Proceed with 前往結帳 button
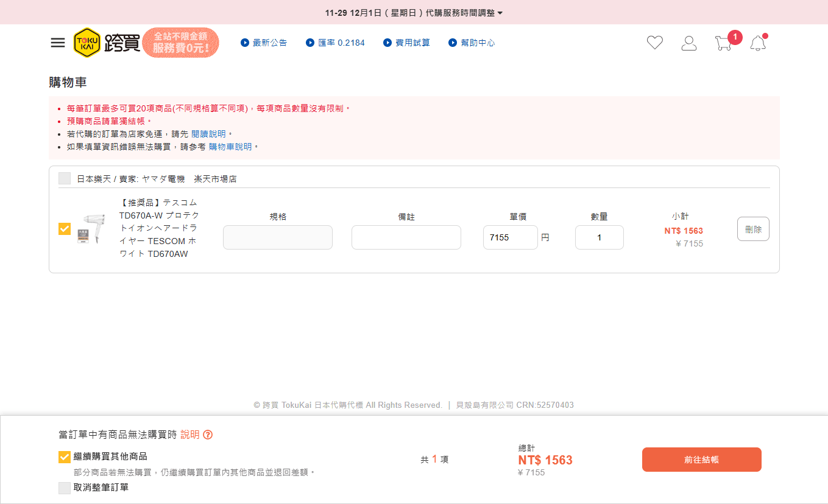The width and height of the screenshot is (828, 504). (702, 460)
